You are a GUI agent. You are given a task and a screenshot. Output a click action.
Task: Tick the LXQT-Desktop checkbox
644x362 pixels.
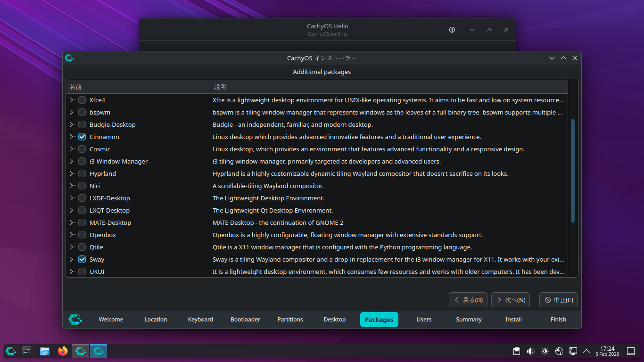(82, 210)
